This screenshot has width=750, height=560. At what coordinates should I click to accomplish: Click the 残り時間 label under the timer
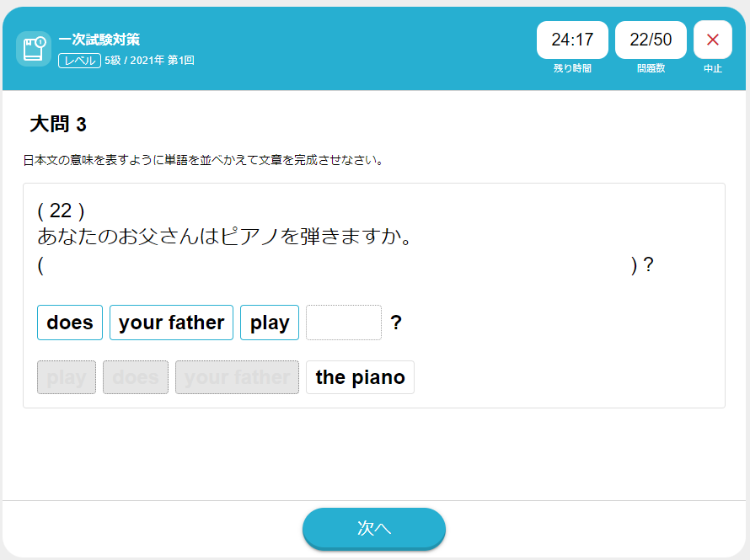tap(572, 68)
